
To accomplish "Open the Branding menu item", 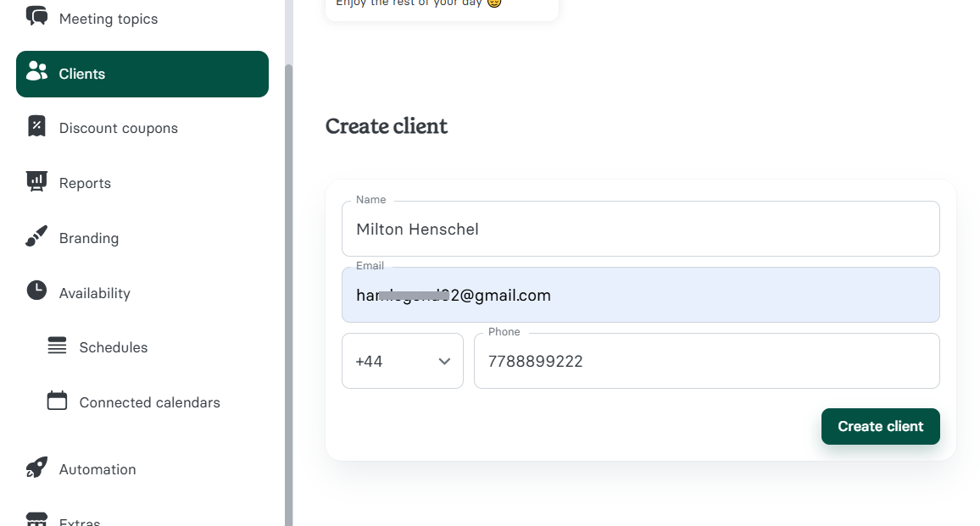I will (x=88, y=237).
